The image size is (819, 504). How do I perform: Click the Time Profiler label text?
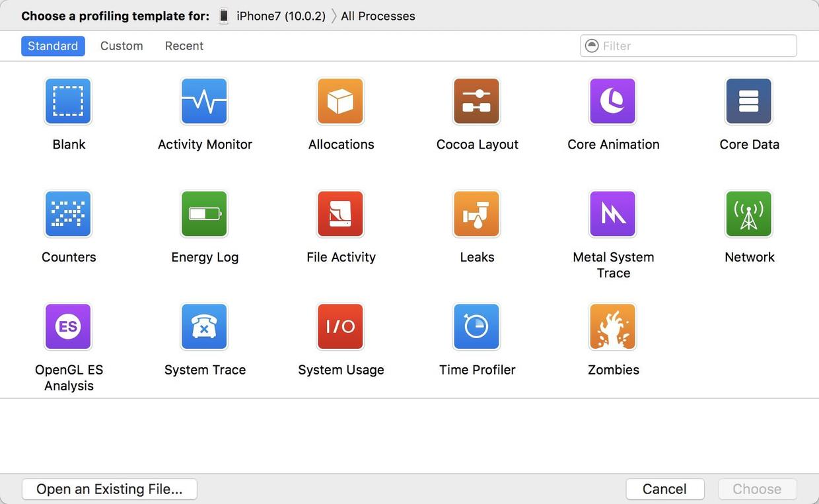click(x=478, y=370)
